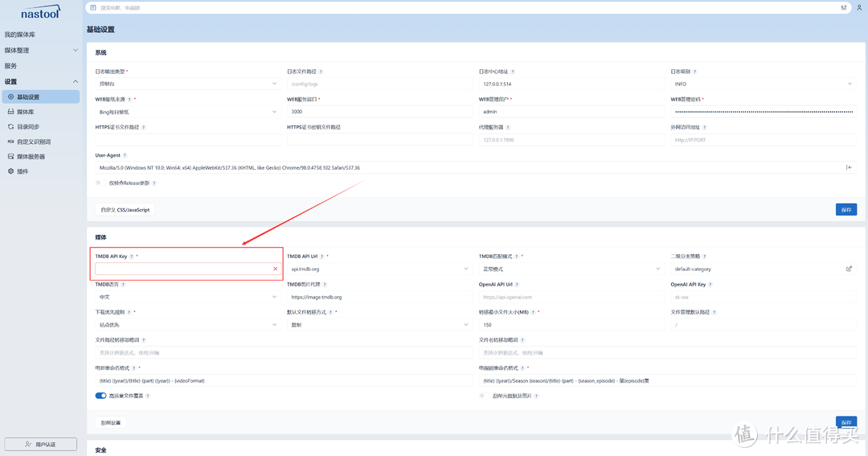Open the 日志输出类型 dropdown
868x456 pixels.
pos(186,84)
